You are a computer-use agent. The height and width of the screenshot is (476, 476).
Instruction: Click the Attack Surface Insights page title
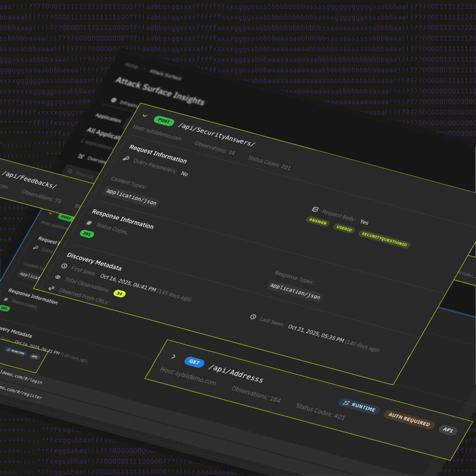coord(160,91)
